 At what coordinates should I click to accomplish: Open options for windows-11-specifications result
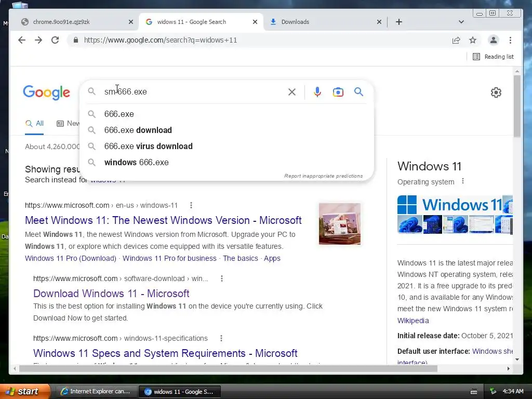pos(221,338)
